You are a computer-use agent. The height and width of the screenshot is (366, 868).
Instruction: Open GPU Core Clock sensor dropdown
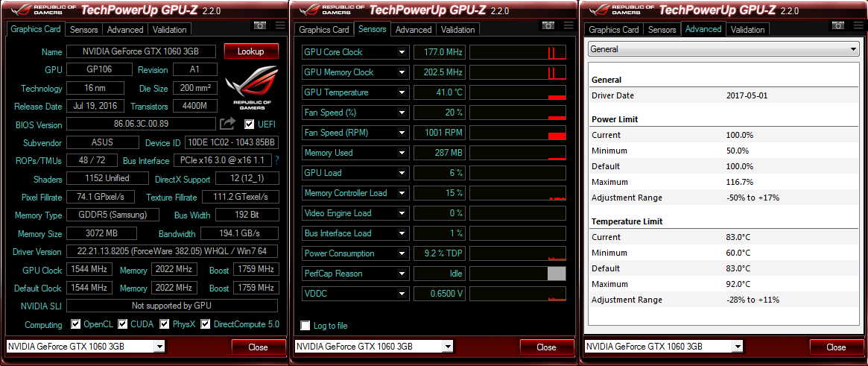pyautogui.click(x=402, y=52)
